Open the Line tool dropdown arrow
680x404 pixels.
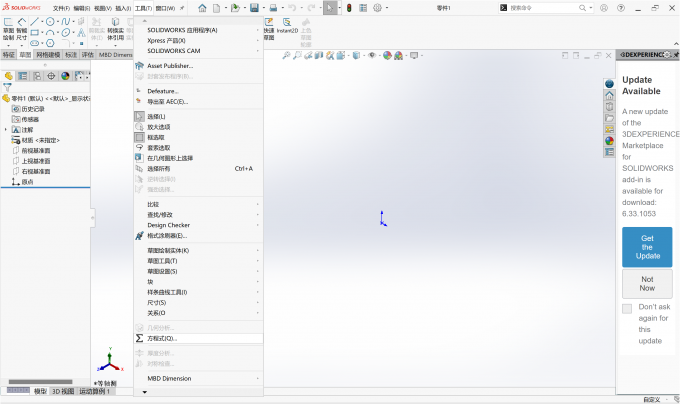point(42,21)
